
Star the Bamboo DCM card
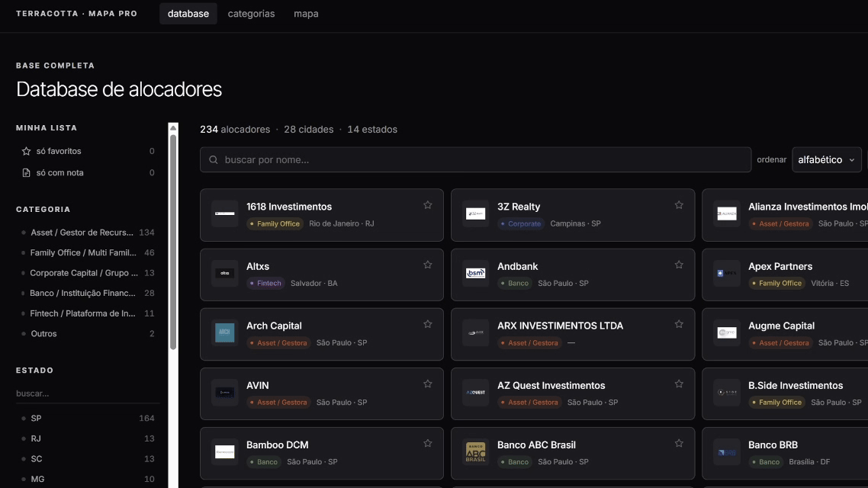tap(428, 444)
